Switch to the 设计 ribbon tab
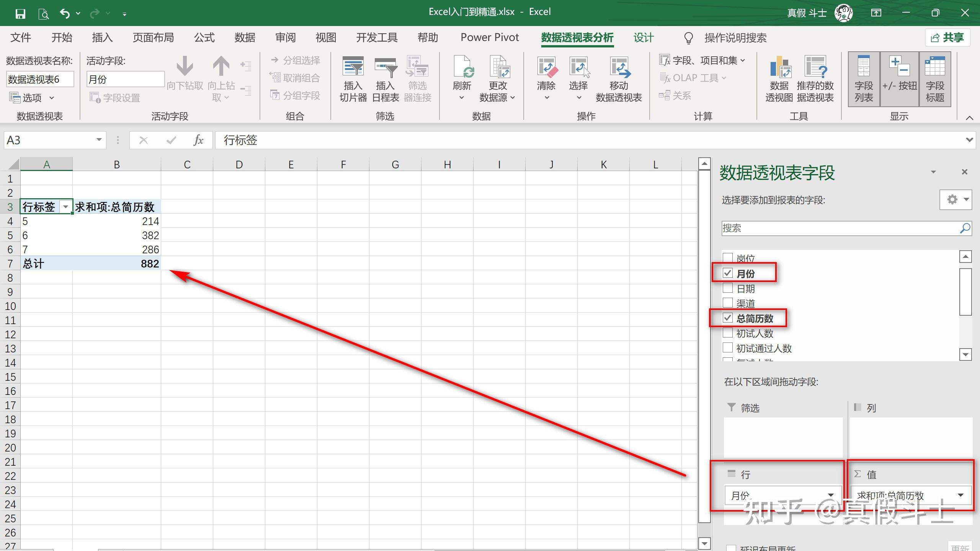This screenshot has height=551, width=980. click(643, 37)
